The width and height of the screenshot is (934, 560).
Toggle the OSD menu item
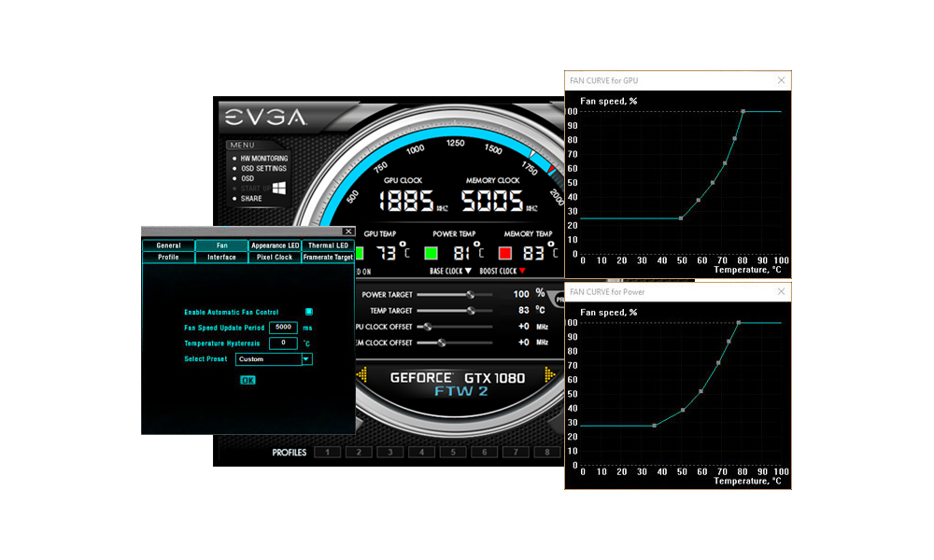248,178
